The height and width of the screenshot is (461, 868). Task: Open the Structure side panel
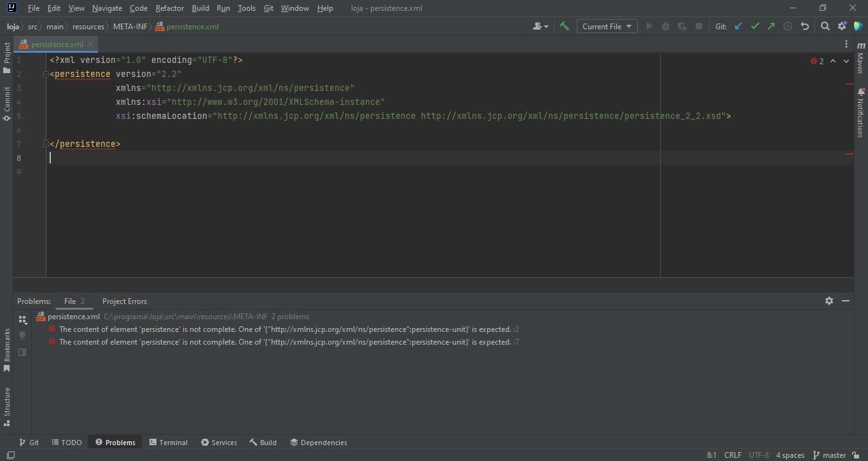7,406
